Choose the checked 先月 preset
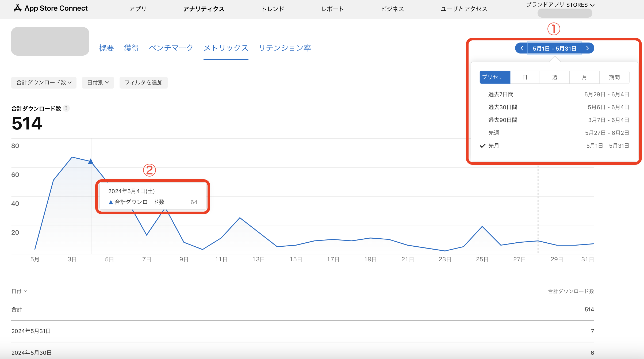The width and height of the screenshot is (644, 359). [554, 146]
